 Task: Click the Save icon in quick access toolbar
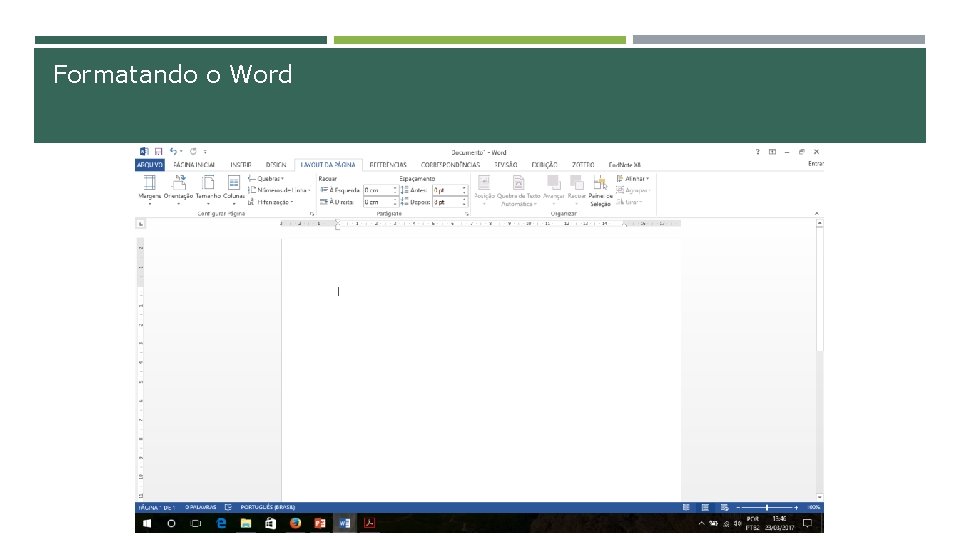[159, 151]
